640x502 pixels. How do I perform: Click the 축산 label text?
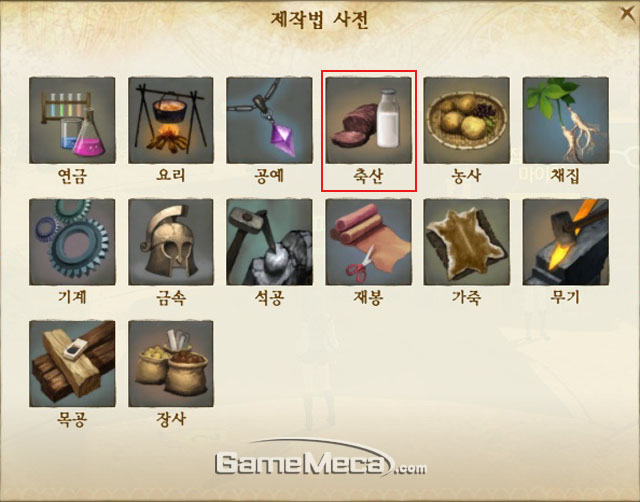368,176
